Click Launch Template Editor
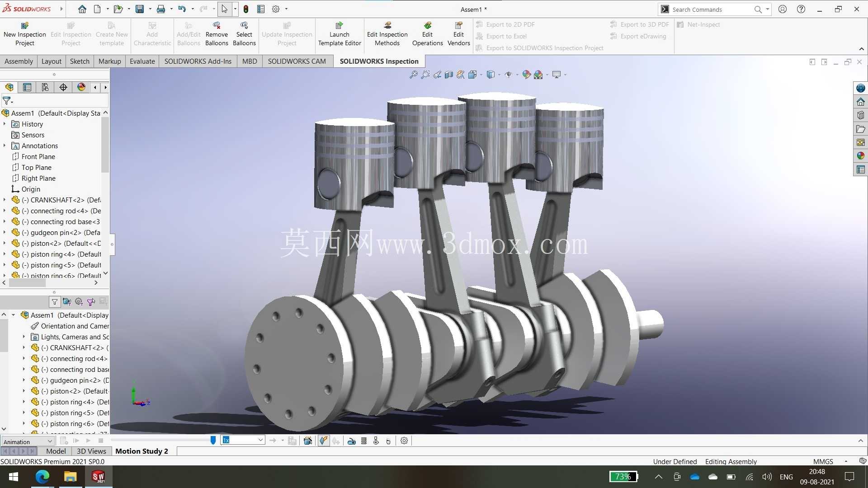Viewport: 868px width, 488px height. (340, 34)
